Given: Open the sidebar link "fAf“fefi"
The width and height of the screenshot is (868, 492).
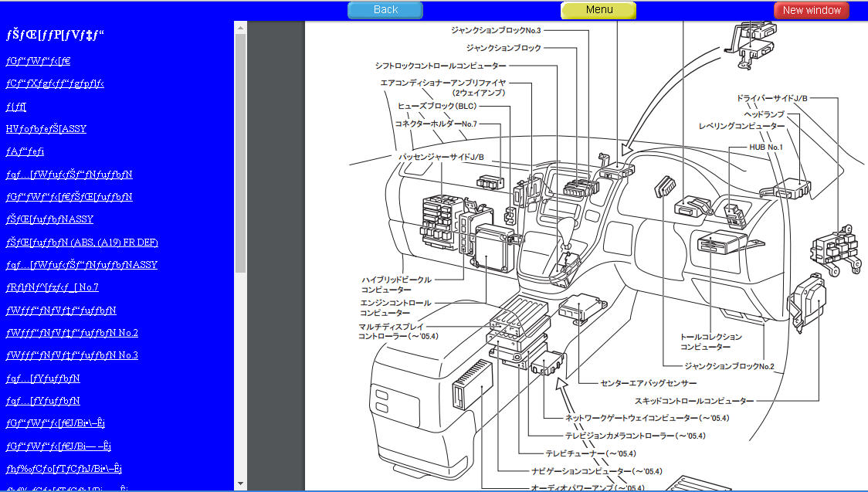Looking at the screenshot, I should (25, 151).
